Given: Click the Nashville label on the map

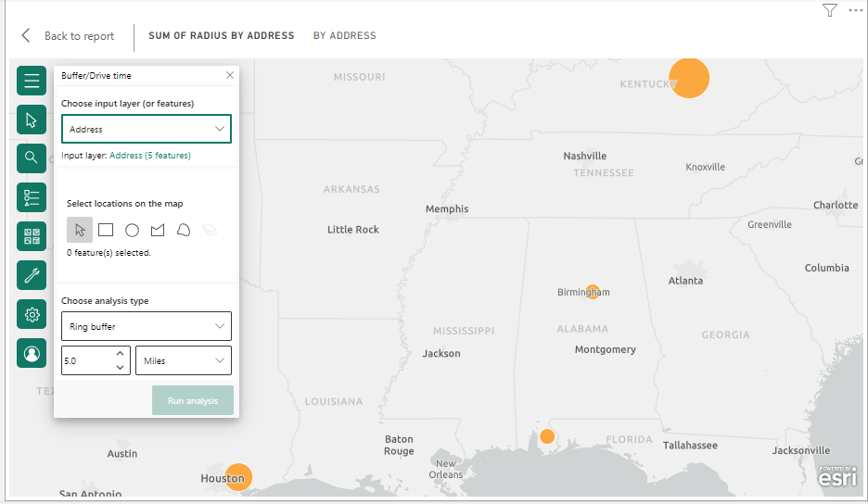Looking at the screenshot, I should point(584,156).
